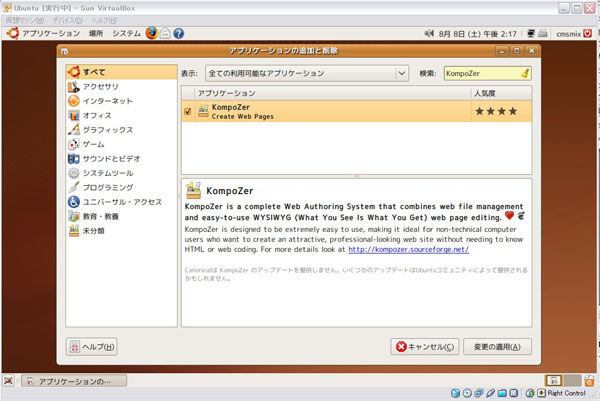Click the date and time in top panel
This screenshot has height=401, width=600.
478,34
